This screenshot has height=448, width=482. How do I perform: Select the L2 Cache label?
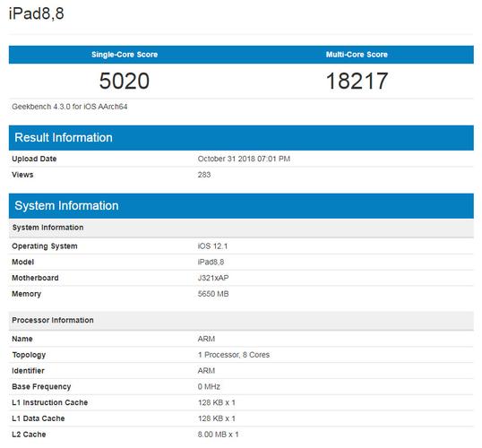click(29, 435)
